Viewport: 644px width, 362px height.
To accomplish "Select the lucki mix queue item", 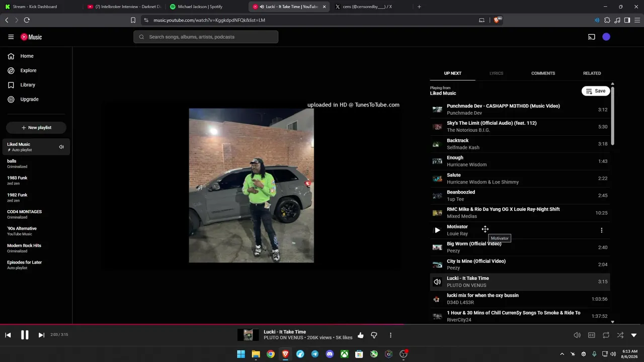I will (x=520, y=299).
